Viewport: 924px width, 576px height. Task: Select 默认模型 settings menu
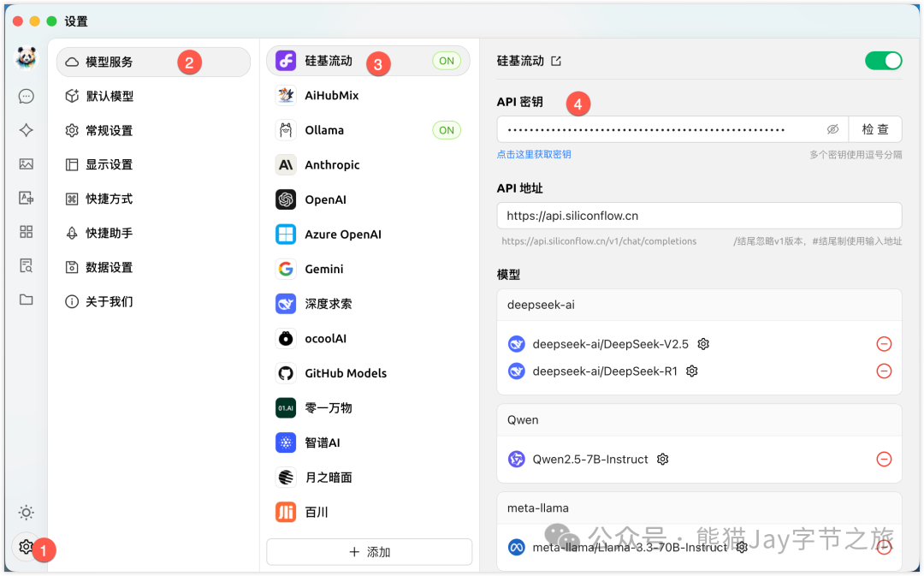click(x=153, y=96)
